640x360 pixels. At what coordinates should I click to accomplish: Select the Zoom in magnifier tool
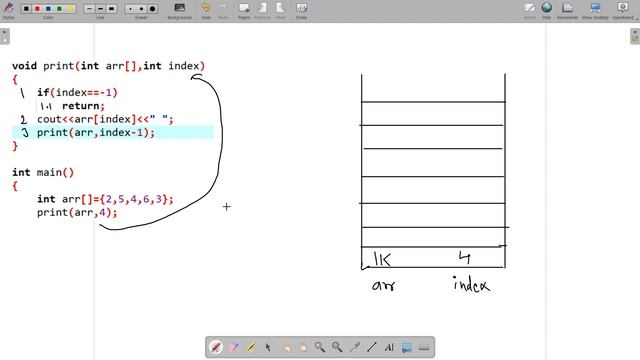pyautogui.click(x=320, y=347)
